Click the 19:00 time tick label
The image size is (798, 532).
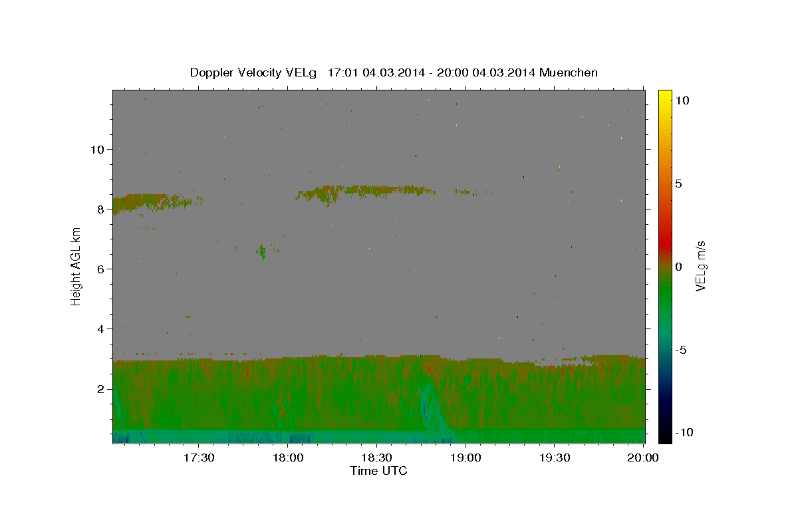[465, 458]
